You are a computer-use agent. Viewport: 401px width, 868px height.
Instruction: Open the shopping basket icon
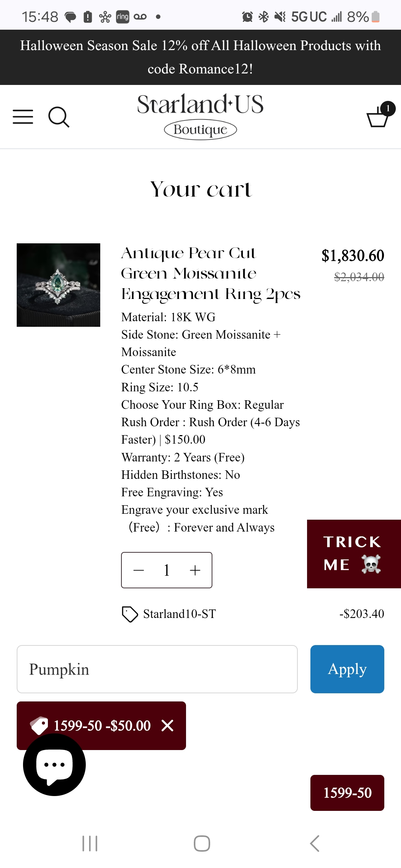378,116
